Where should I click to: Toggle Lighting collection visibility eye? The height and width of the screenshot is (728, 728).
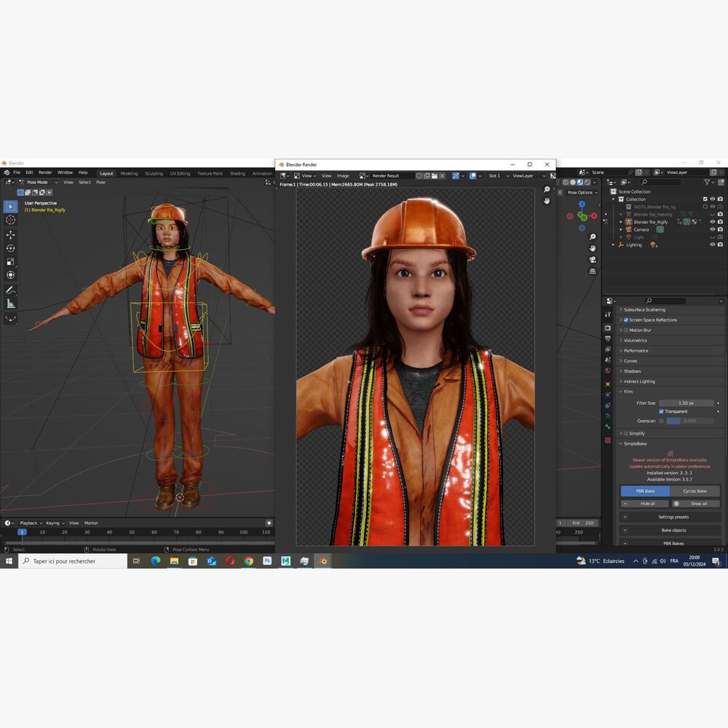point(713,245)
